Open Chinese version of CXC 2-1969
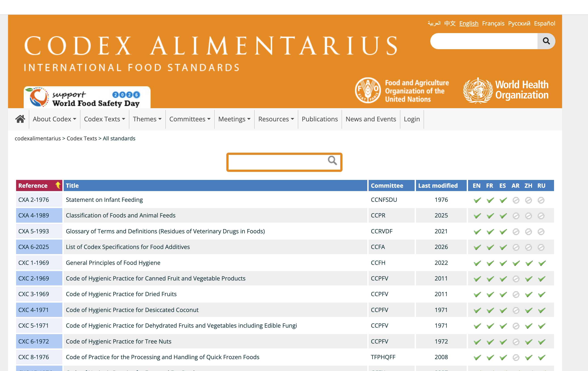588x371 pixels. click(529, 279)
